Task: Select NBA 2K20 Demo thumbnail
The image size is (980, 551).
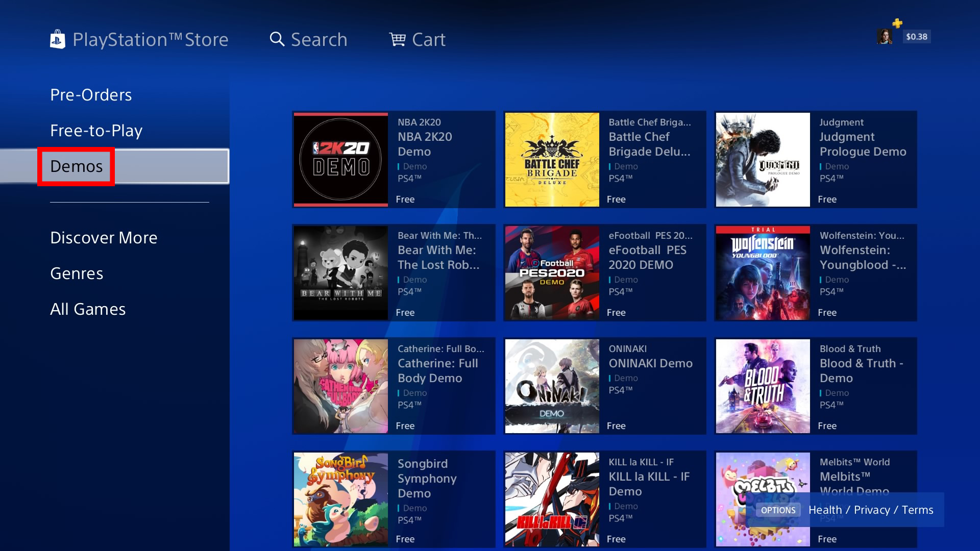Action: (340, 160)
